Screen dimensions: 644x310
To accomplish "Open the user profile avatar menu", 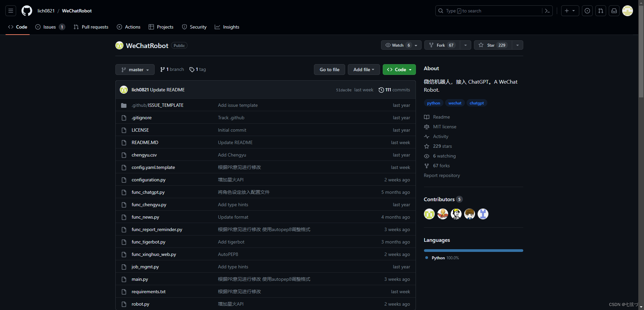I will (x=628, y=11).
